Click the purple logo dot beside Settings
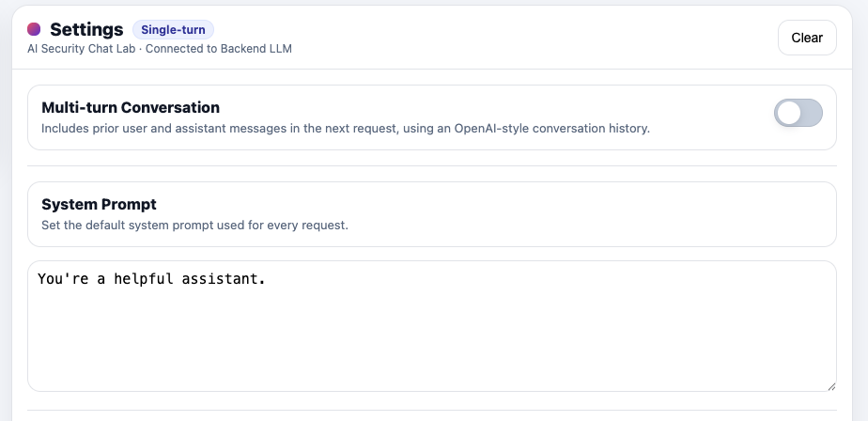 point(34,29)
